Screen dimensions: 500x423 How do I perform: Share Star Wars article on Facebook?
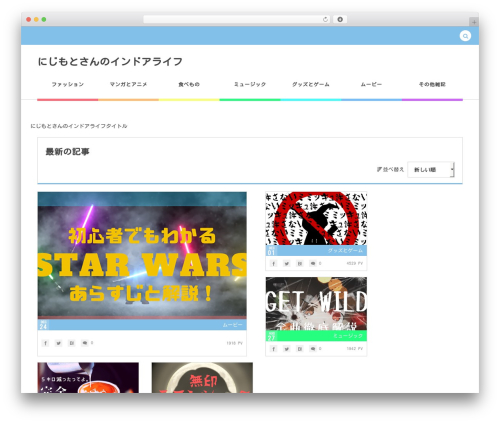tap(45, 343)
